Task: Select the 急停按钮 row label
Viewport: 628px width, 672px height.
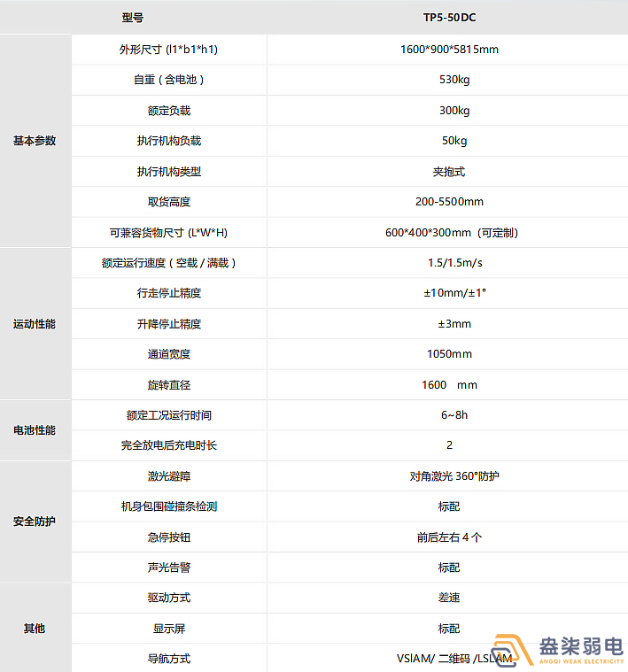Action: (169, 537)
